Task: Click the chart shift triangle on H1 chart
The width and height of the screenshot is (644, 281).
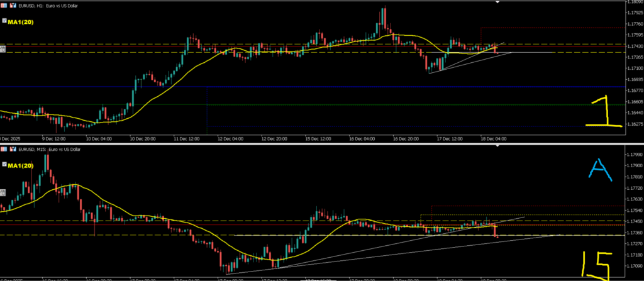Action: pyautogui.click(x=499, y=3)
